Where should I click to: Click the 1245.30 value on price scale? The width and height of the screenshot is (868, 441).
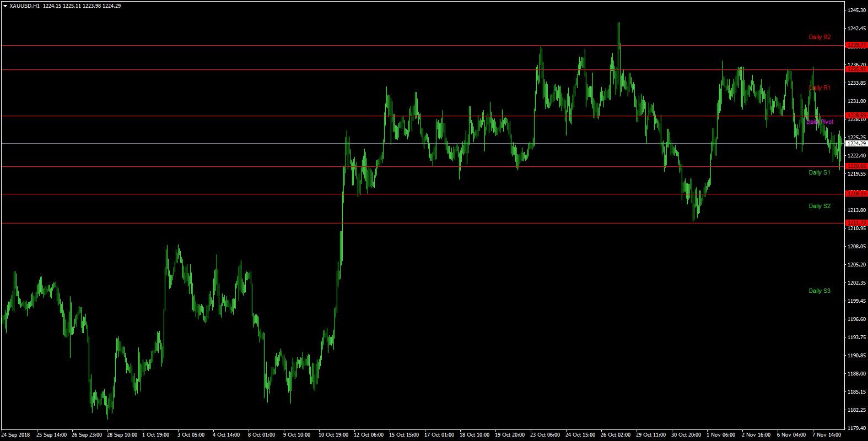(x=856, y=10)
